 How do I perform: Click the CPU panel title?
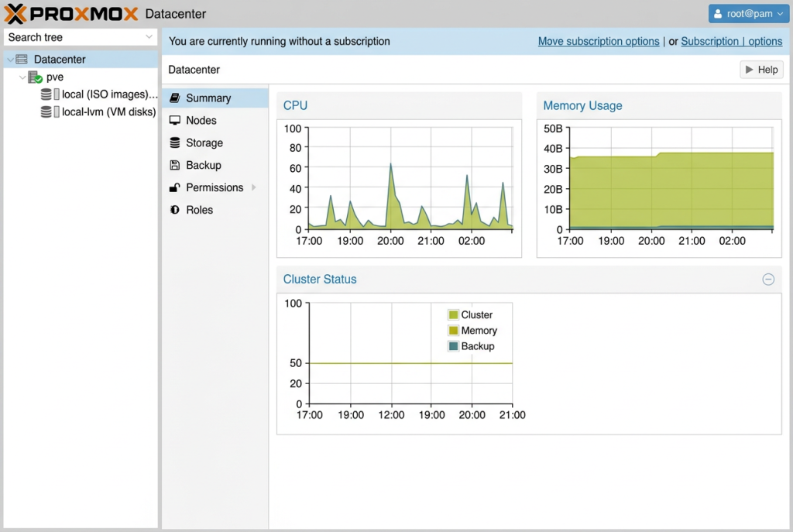coord(295,105)
